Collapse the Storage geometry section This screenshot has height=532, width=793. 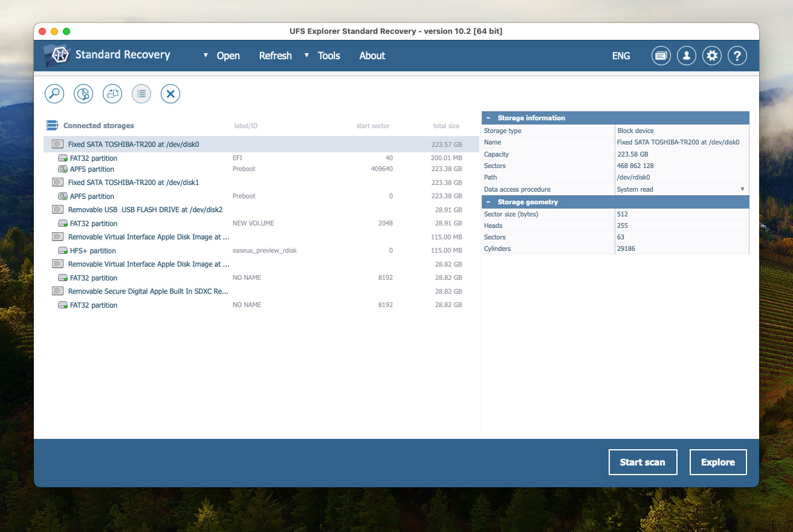coord(488,202)
